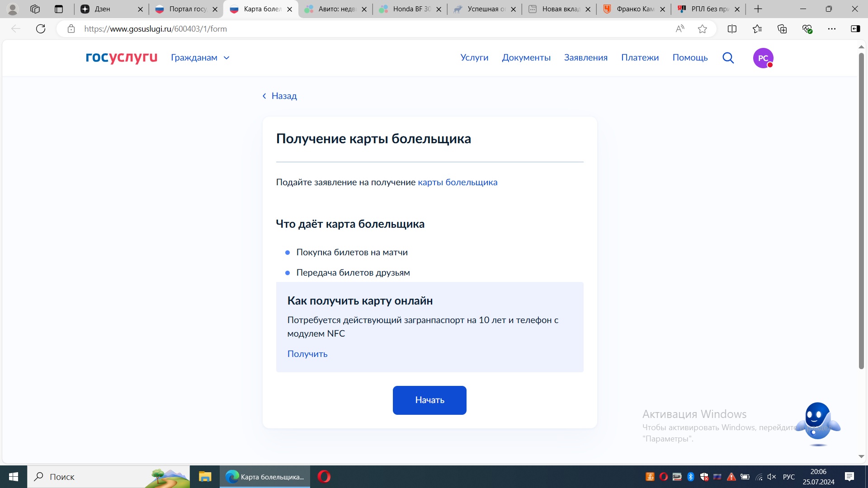Go back with the Назад link
The image size is (868, 488).
(x=280, y=96)
